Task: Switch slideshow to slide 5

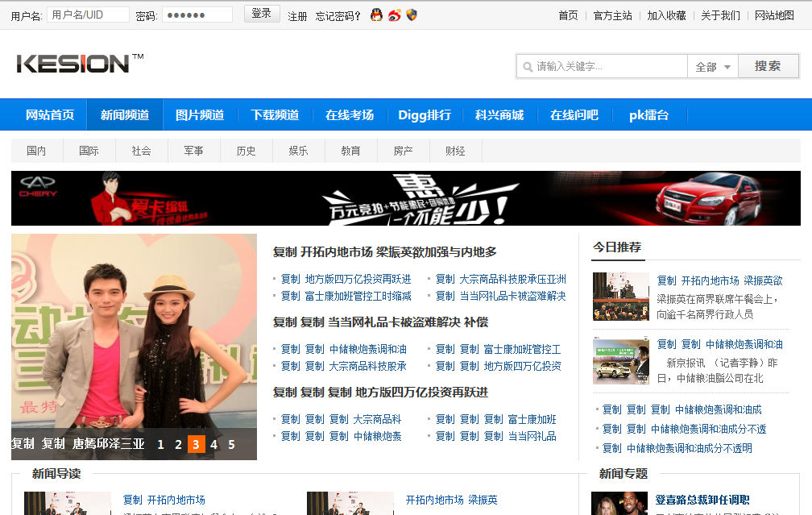Action: 231,444
